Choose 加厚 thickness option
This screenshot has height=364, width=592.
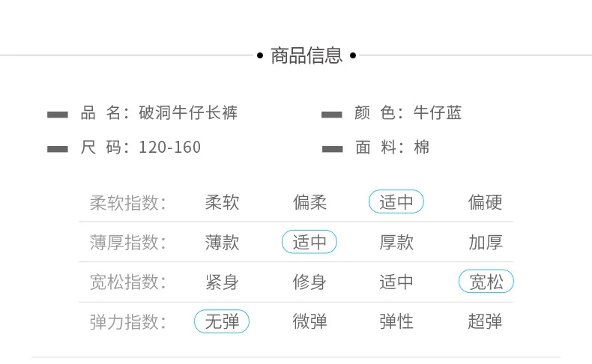point(486,242)
